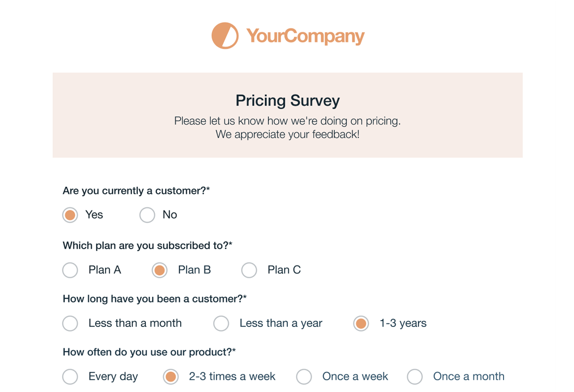
Task: Choose Plan B subscription option
Action: [x=159, y=270]
